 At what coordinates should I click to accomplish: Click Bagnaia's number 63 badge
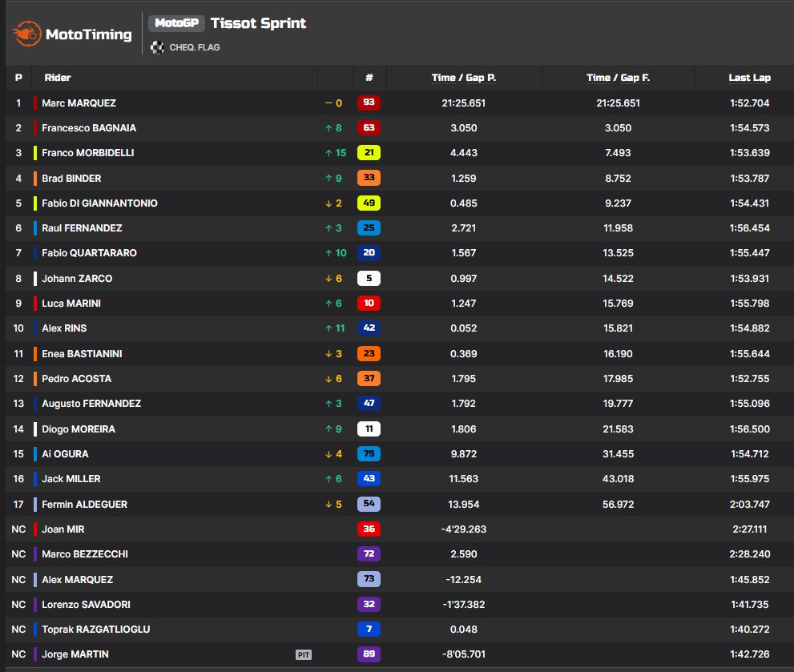tap(369, 128)
